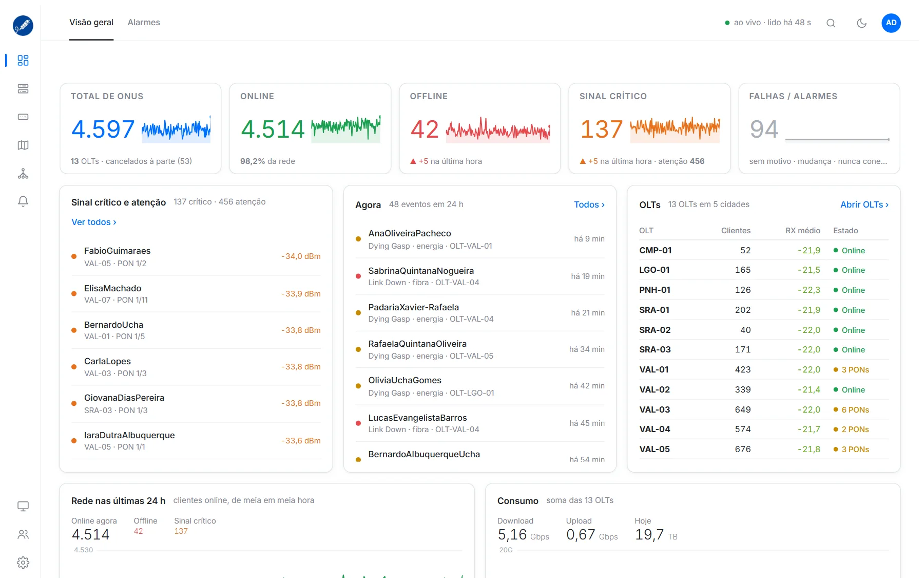Click the 3 PONs status for VAL-01
This screenshot has height=578, width=924.
852,370
